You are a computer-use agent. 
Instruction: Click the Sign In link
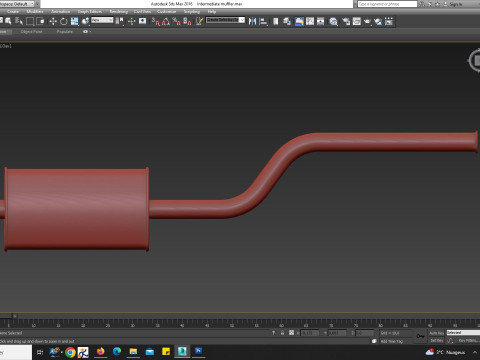[x=456, y=4]
